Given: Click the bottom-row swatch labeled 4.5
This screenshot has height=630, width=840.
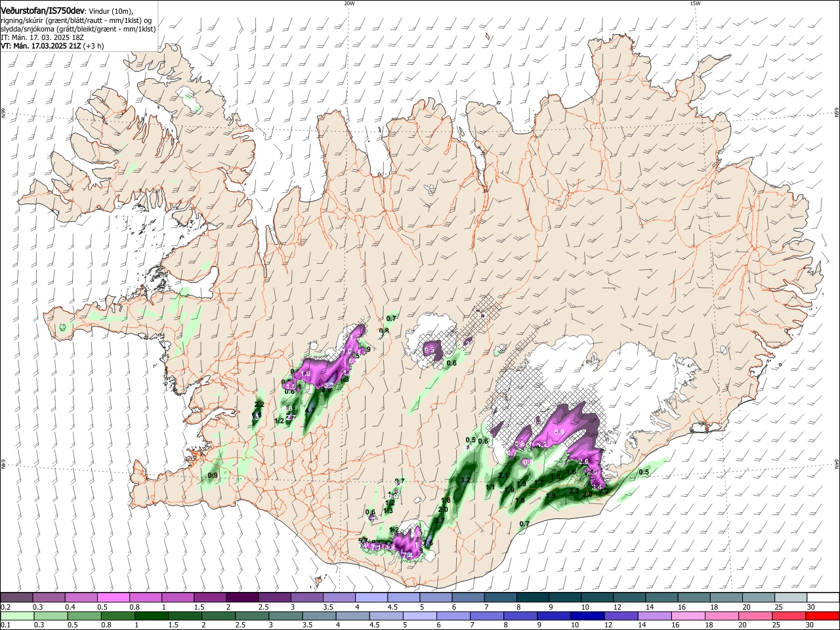Looking at the screenshot, I should (386, 616).
